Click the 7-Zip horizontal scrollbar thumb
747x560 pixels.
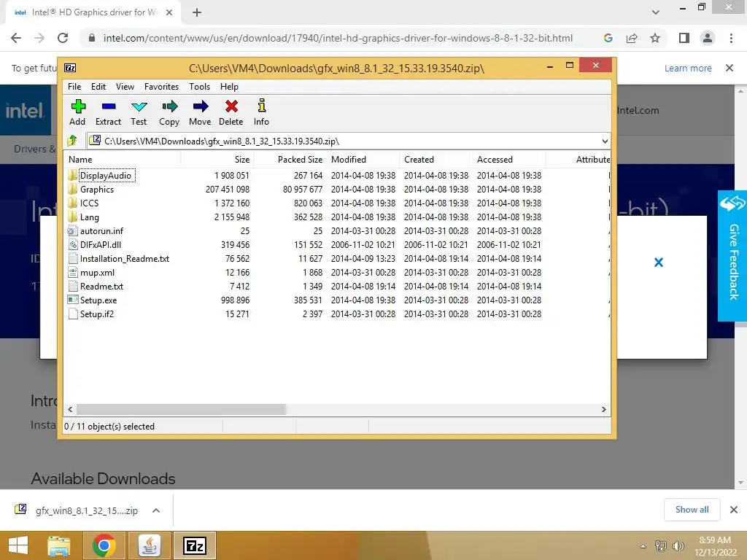point(181,410)
